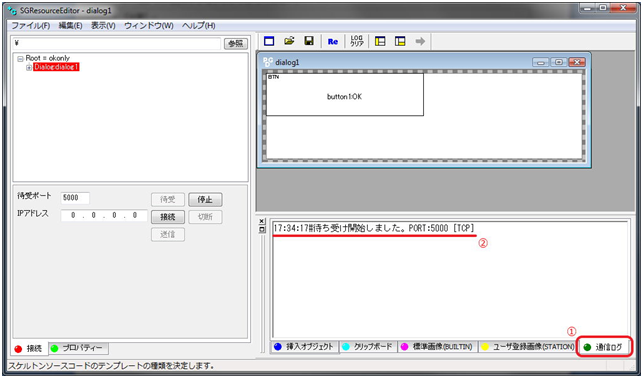Toggle the bottom pane layout icon
Image resolution: width=643 pixels, height=378 pixels.
[x=400, y=41]
